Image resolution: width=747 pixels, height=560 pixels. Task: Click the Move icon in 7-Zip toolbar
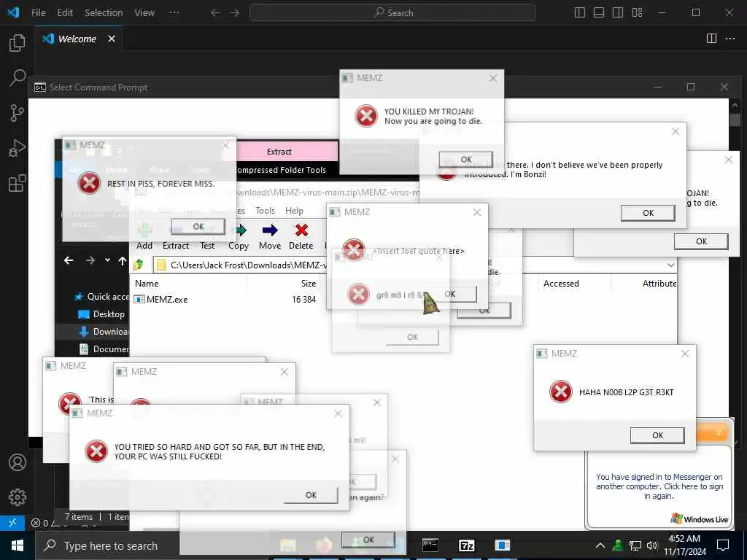(270, 237)
